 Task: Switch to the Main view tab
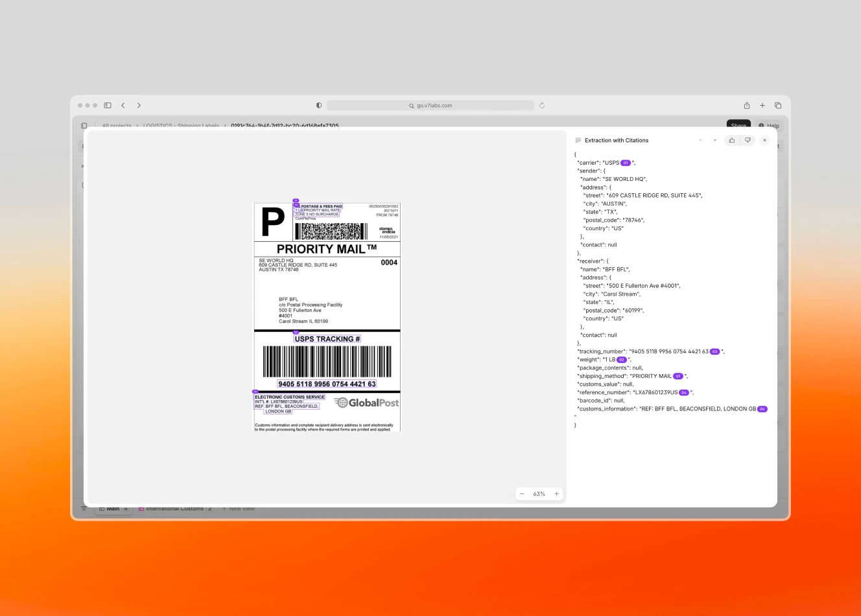coord(113,509)
